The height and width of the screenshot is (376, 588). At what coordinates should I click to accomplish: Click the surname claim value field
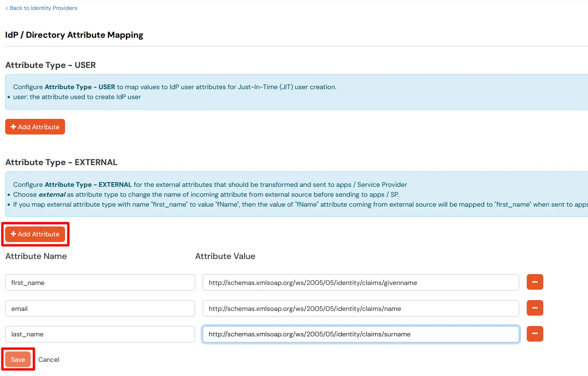[360, 334]
